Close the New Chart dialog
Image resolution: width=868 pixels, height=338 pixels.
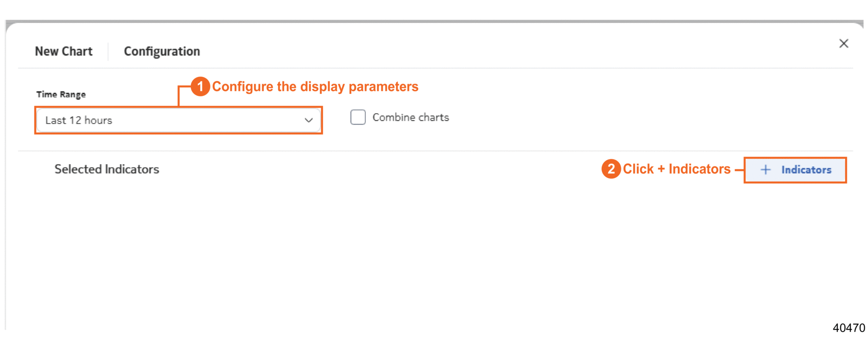843,44
